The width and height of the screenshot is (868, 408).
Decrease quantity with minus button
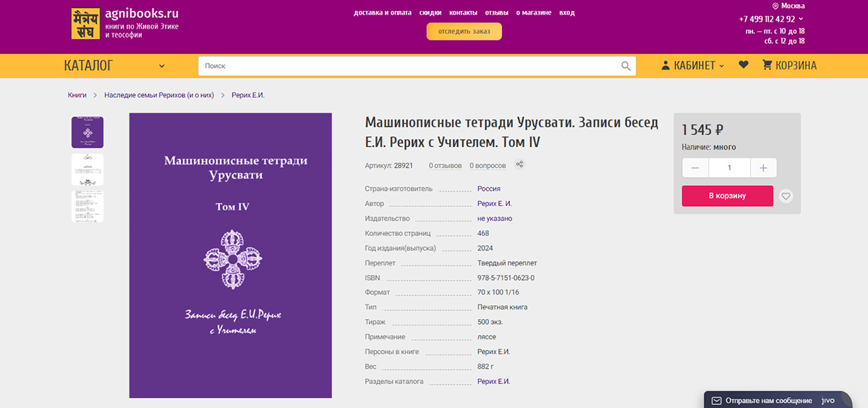pyautogui.click(x=695, y=168)
